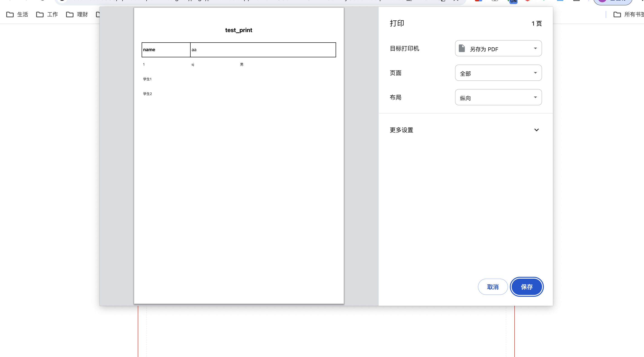Screen dimensions: 644x357
Task: Expand the 更多设置 section
Action: point(465,130)
